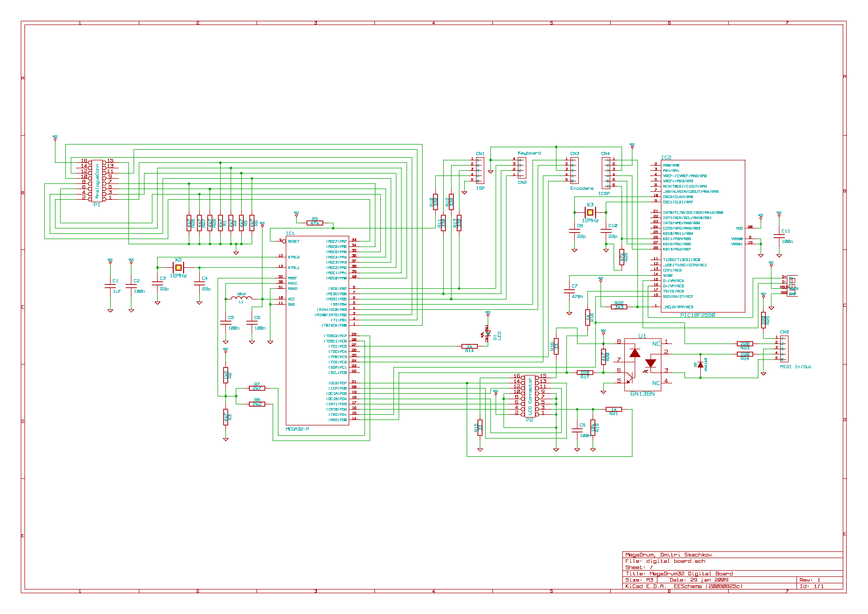
Task: Select capacitor C1 1uF
Action: (x=110, y=286)
